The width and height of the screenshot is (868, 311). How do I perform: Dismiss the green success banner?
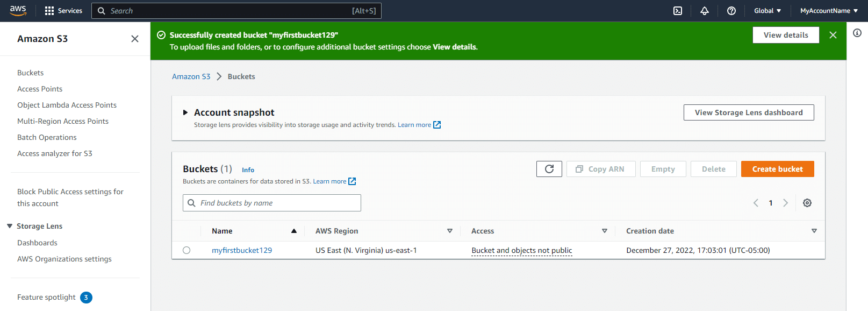tap(833, 35)
